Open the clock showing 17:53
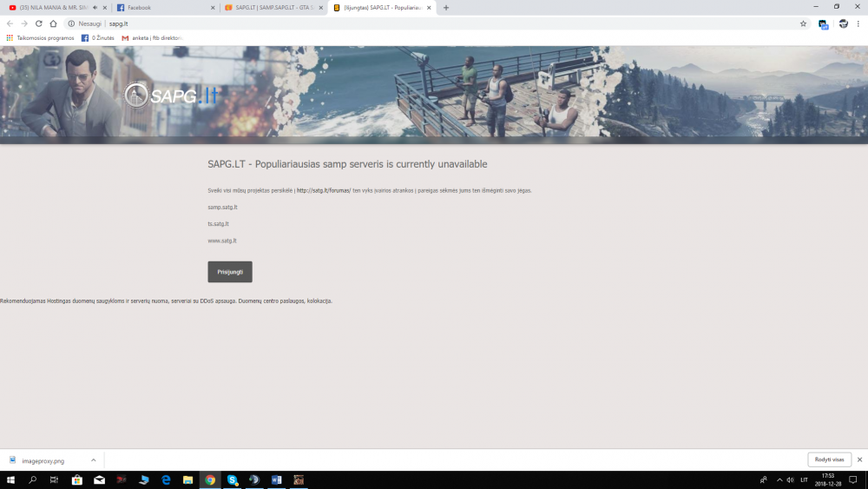Screen dimensions: 868x489 828,480
